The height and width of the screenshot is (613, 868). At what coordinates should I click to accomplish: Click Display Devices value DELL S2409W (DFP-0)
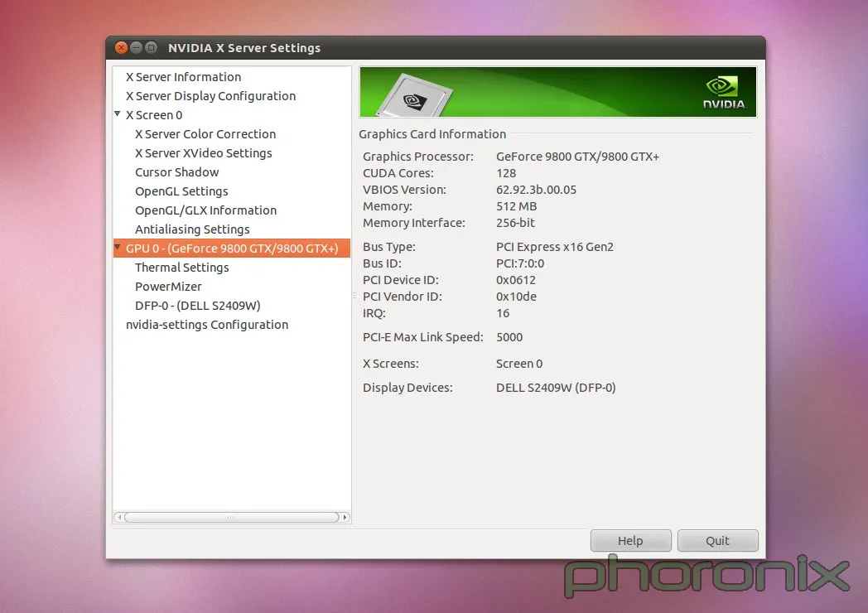556,388
